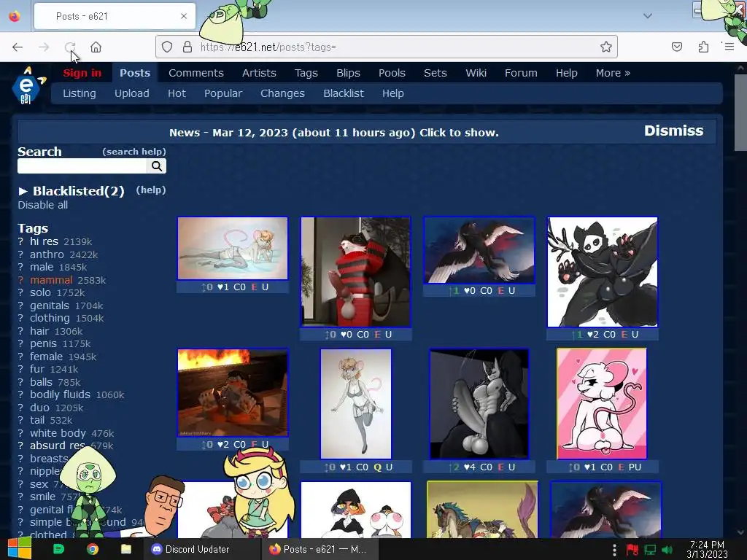Open Help in the top navigation row
The image size is (747, 560).
click(566, 73)
